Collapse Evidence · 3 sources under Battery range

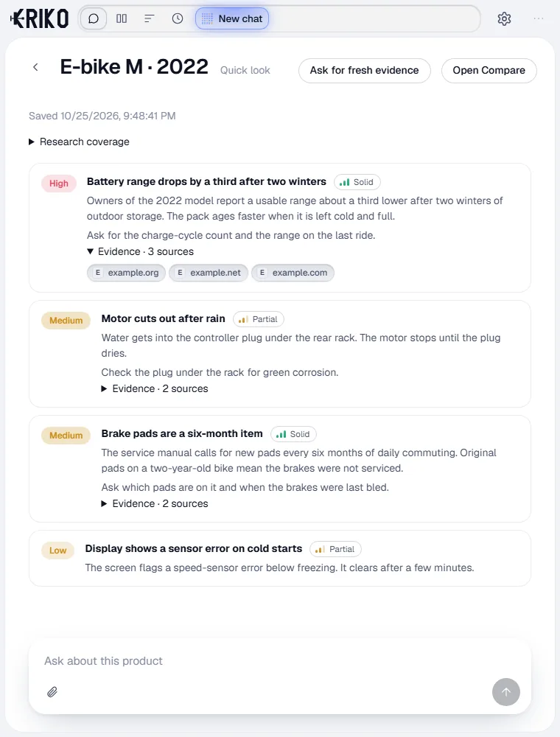[141, 251]
